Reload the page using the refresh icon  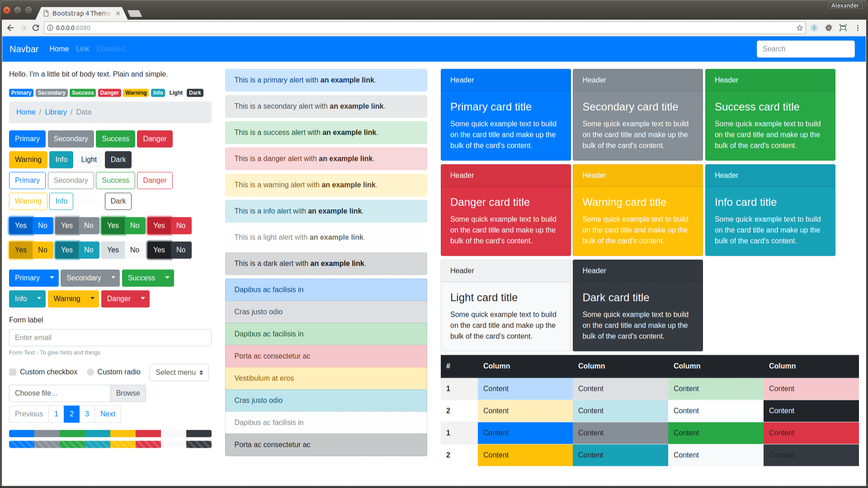[x=36, y=28]
